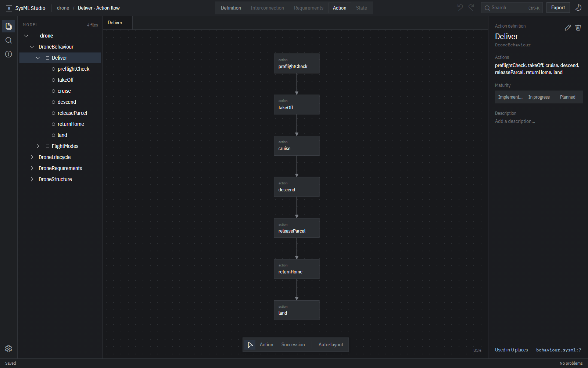Set maturity to Implemented

click(510, 97)
